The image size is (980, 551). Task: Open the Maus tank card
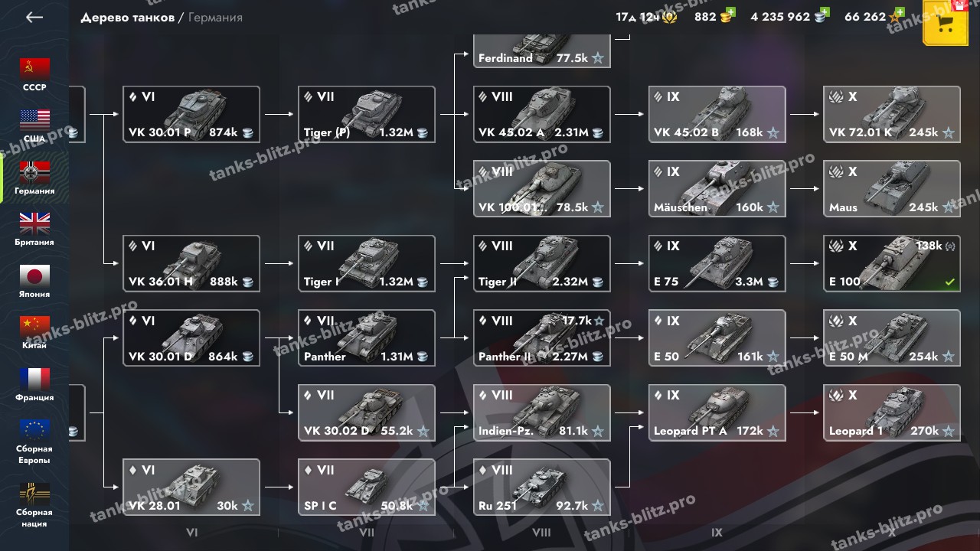pos(892,189)
